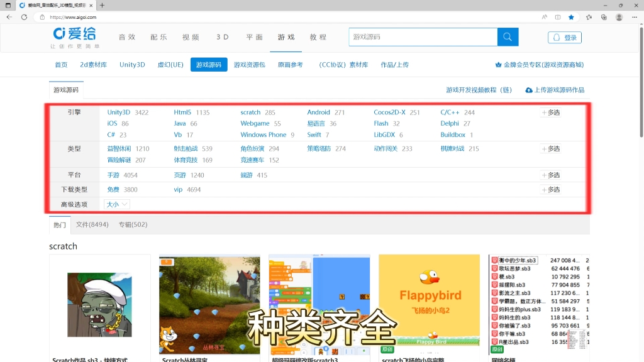The height and width of the screenshot is (362, 644).
Task: Filter by Windows Phone engine
Action: [264, 134]
